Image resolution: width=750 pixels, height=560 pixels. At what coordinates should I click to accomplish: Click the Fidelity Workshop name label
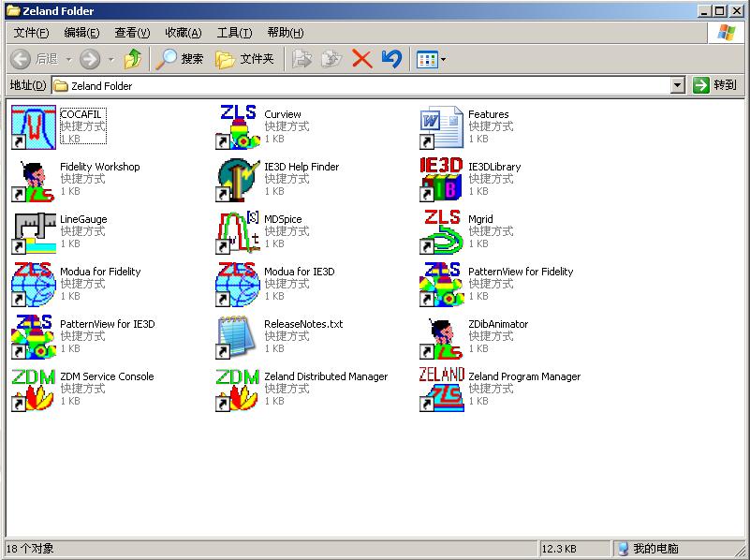(100, 167)
